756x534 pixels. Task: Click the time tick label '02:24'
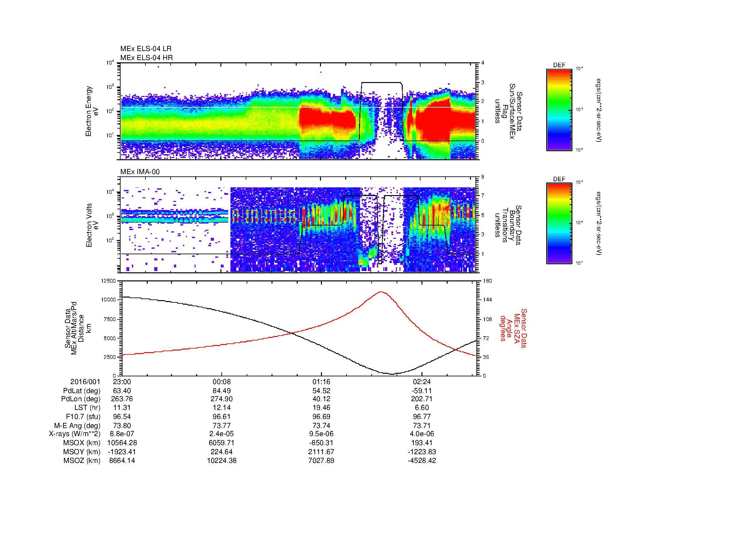[x=422, y=382]
